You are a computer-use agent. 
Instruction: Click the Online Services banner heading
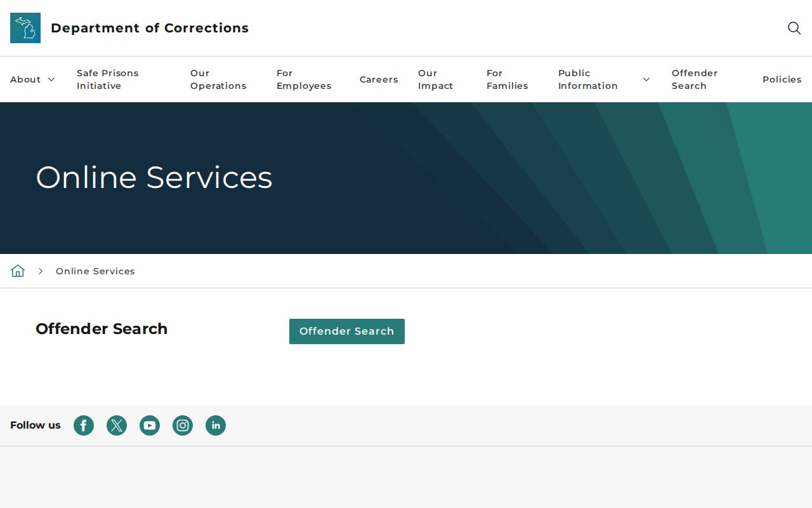tap(154, 177)
